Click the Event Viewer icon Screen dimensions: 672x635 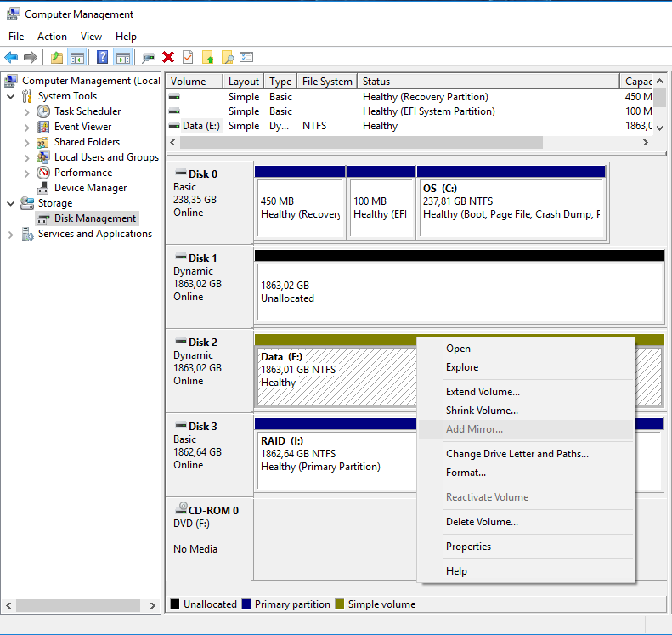point(42,127)
